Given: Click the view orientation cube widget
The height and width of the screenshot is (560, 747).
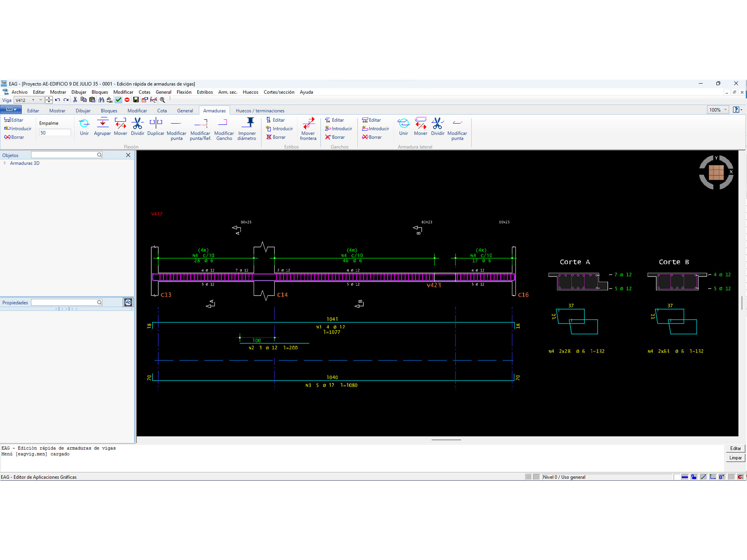Looking at the screenshot, I should 716,172.
